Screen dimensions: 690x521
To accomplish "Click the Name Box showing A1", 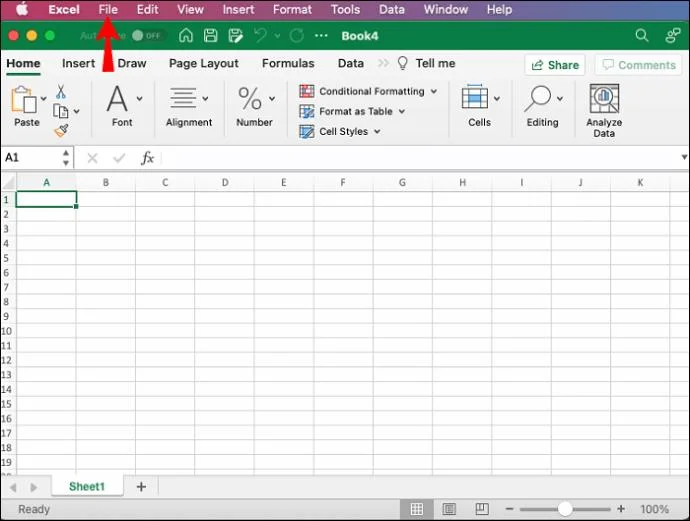I will (31, 158).
